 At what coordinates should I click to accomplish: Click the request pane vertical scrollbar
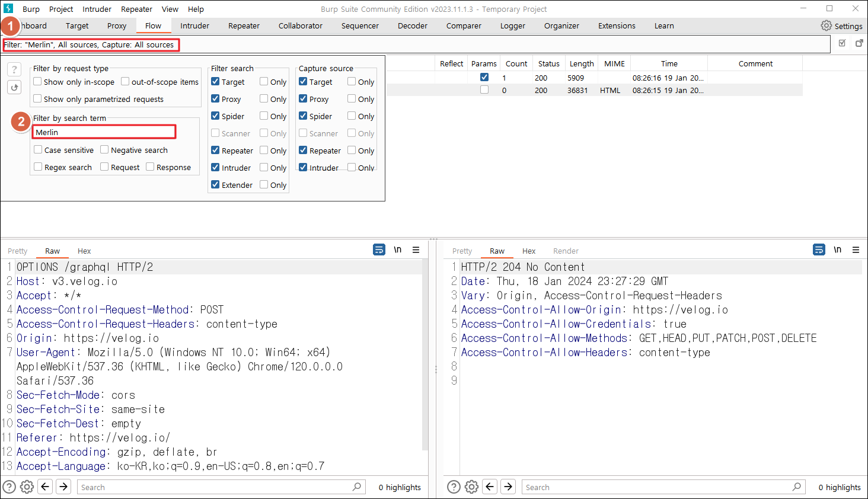425,356
